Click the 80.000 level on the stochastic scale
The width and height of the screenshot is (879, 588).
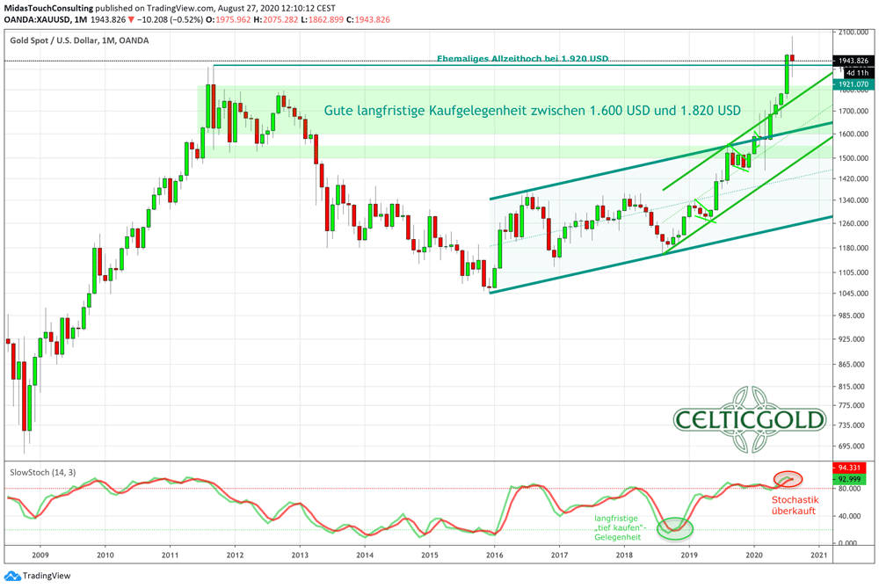[x=851, y=489]
